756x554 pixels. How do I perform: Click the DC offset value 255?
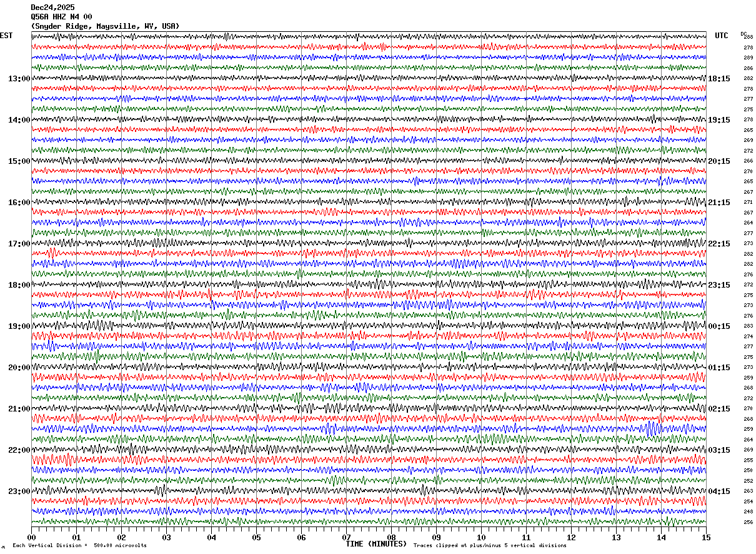point(749,460)
